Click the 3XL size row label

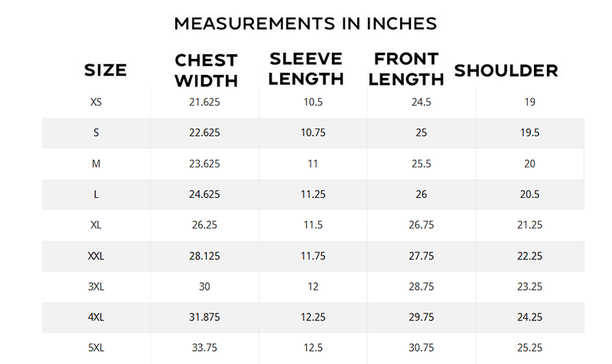pos(96,287)
